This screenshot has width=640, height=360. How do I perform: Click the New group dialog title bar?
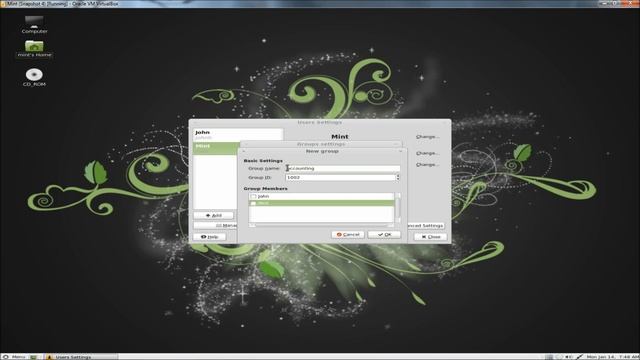322,151
